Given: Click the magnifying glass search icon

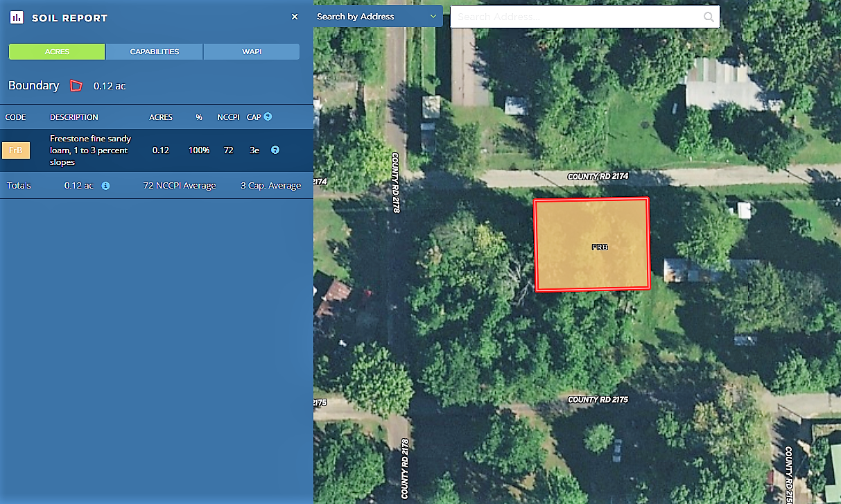Looking at the screenshot, I should [x=709, y=17].
